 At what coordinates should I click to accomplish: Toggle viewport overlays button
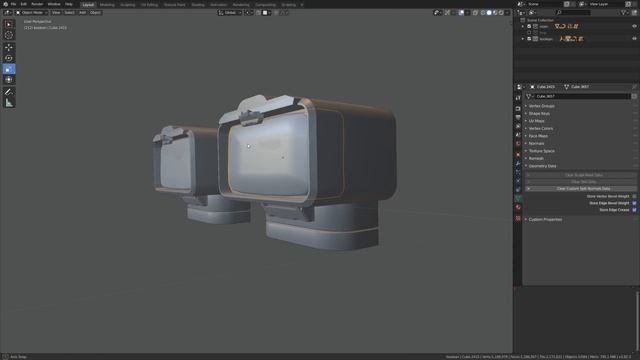[x=461, y=13]
